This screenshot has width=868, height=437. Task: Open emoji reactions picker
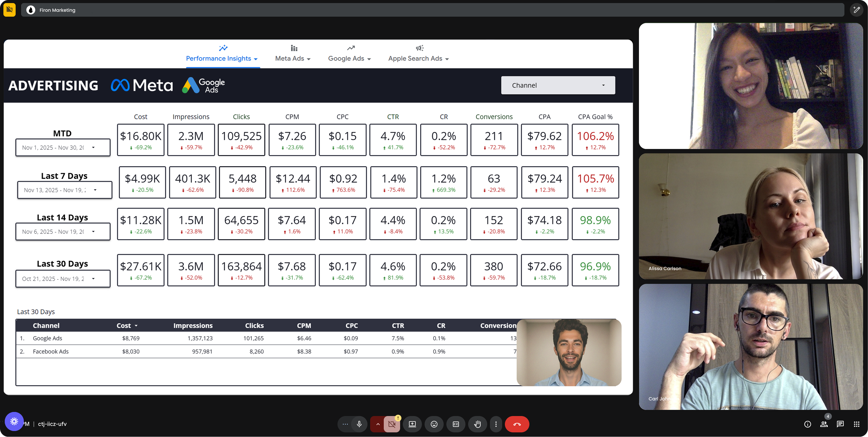pyautogui.click(x=434, y=424)
